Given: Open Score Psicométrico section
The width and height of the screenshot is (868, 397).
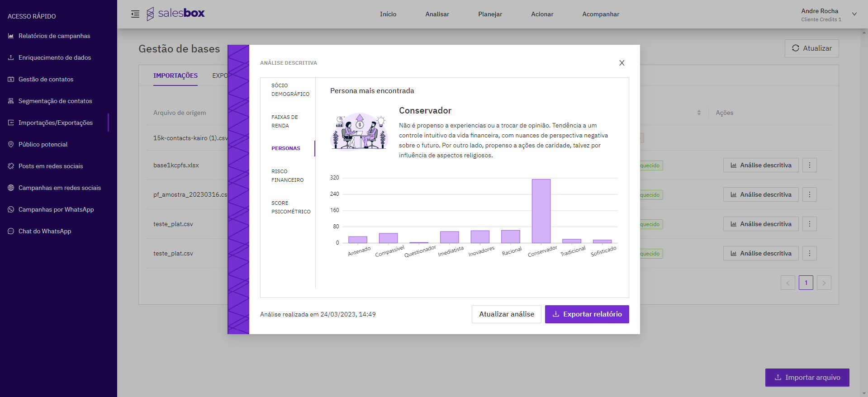Looking at the screenshot, I should click(290, 207).
